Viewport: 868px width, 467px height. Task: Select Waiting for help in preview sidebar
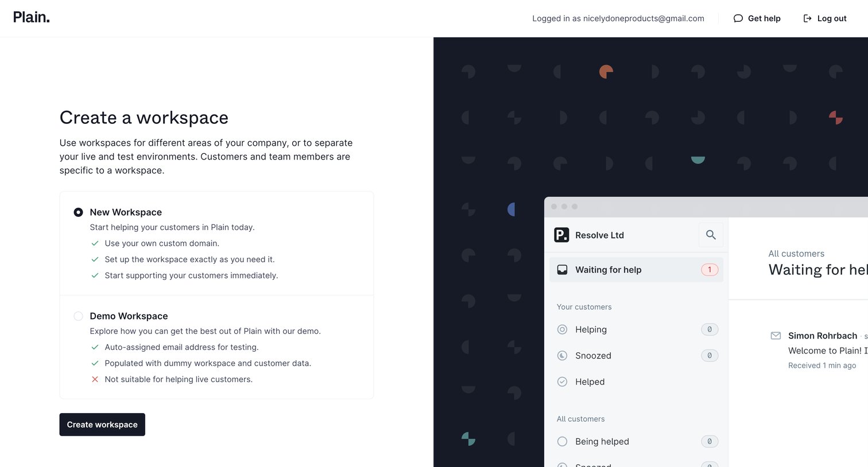point(636,270)
